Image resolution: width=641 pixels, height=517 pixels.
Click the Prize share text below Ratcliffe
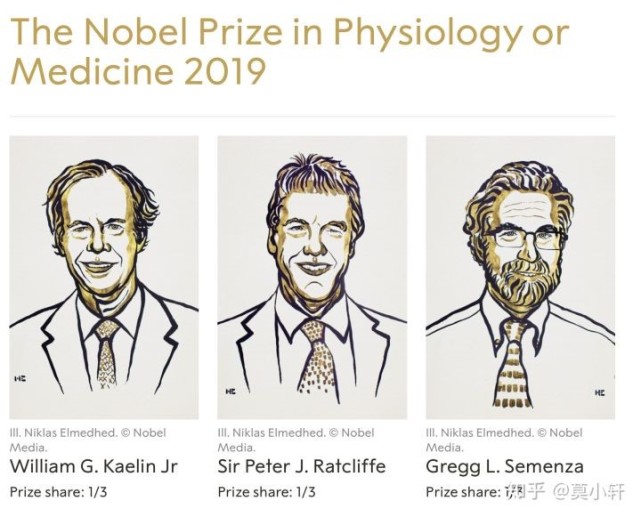click(266, 492)
